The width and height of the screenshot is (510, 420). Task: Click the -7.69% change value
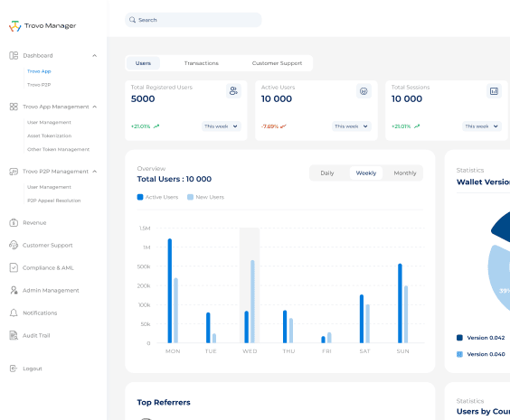[269, 126]
